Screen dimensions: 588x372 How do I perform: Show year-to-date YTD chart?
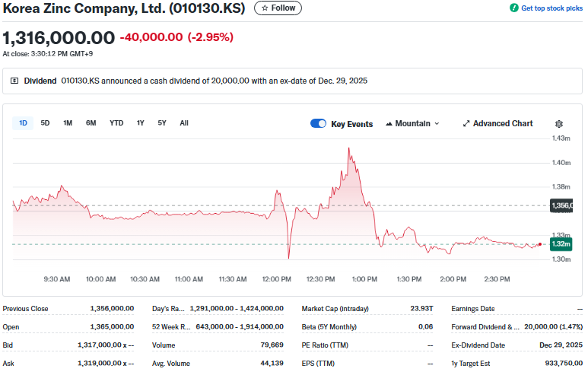(x=116, y=123)
